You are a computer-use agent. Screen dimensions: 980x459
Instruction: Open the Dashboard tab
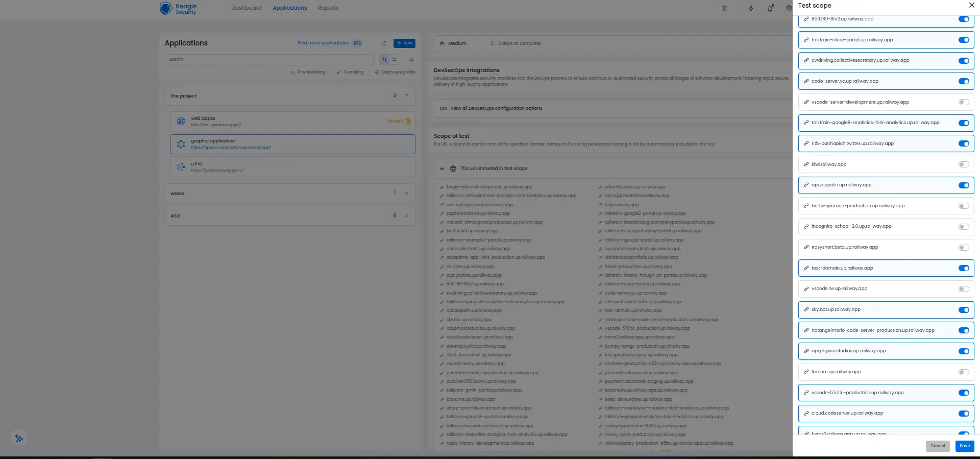click(246, 8)
